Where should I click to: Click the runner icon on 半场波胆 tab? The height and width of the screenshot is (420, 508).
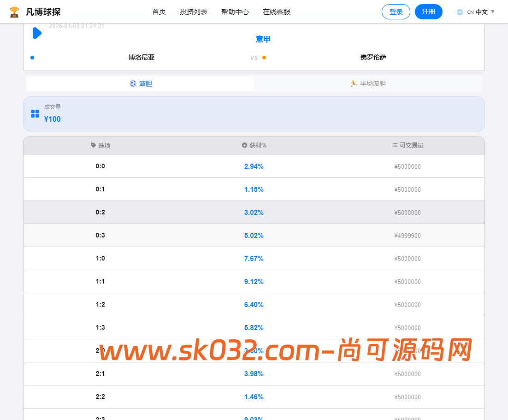point(353,83)
